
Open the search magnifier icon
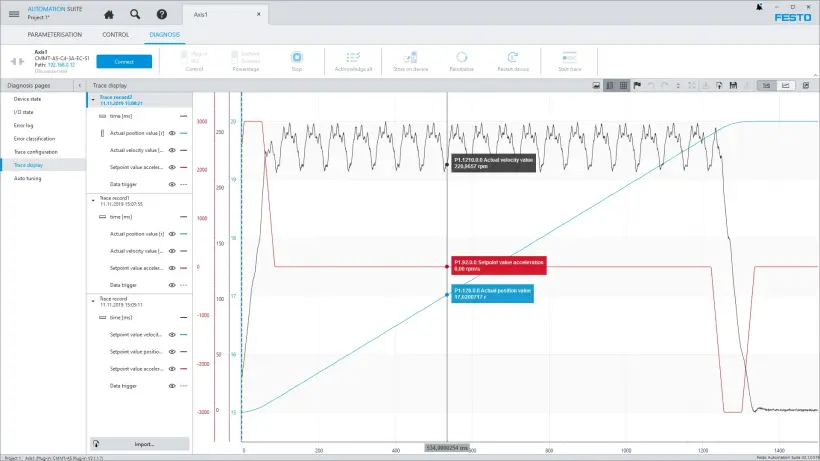click(x=135, y=15)
